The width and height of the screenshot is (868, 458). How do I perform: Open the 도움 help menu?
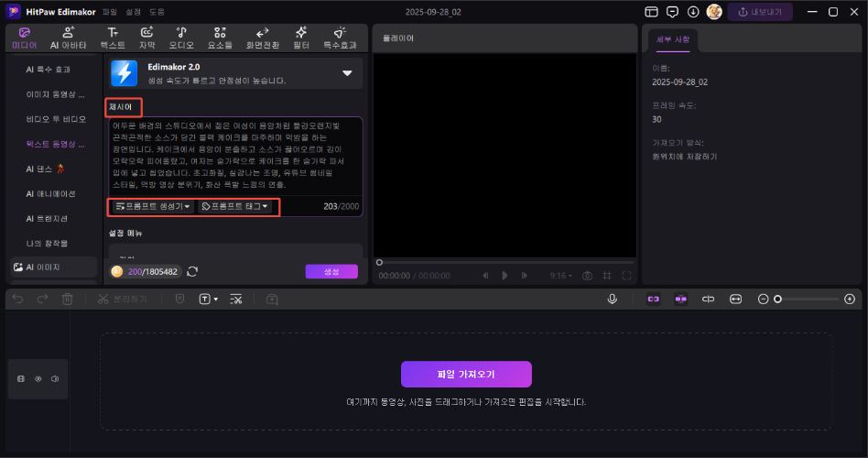(157, 12)
